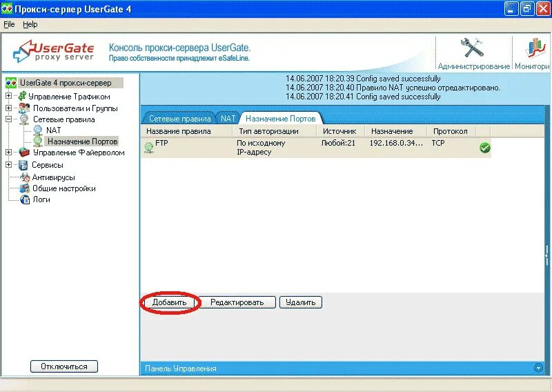Image resolution: width=552 pixels, height=392 pixels.
Task: Click the Управление Файерволом icon
Action: point(24,152)
